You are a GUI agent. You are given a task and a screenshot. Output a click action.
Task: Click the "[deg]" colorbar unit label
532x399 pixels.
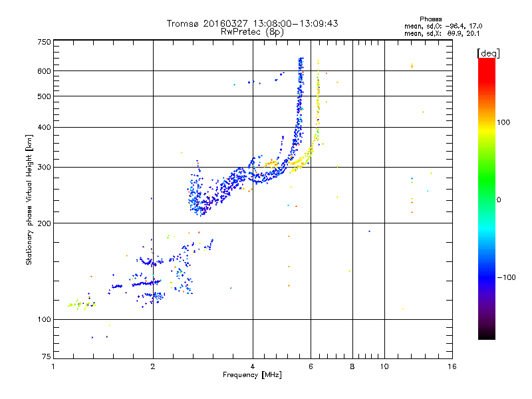(x=488, y=53)
